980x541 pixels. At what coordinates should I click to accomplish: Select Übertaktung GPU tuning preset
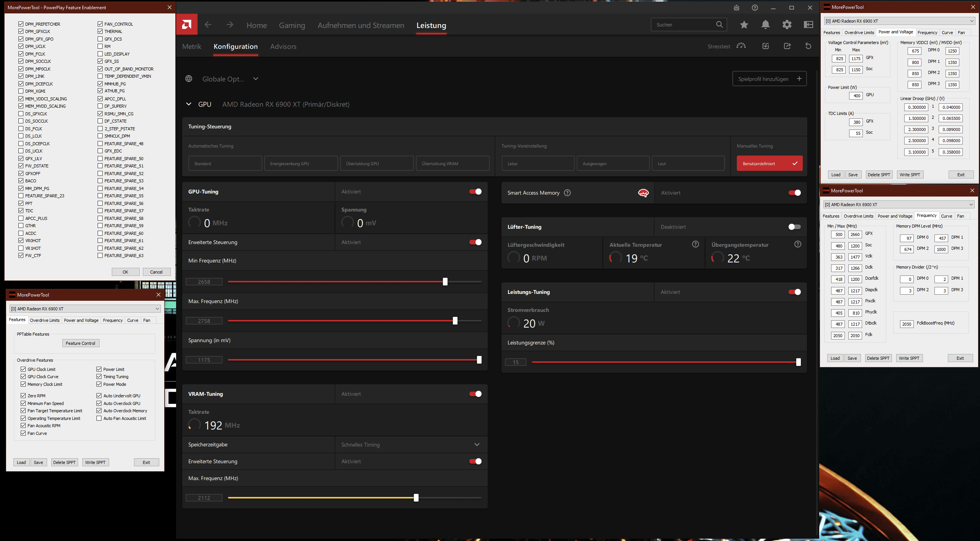(x=377, y=163)
